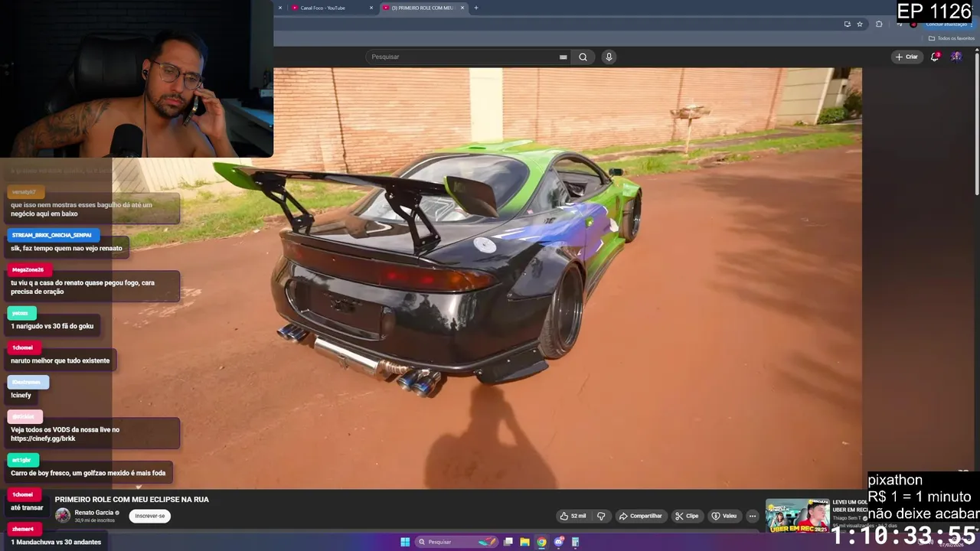Viewport: 980px width, 551px height.
Task: Click chat message '1 narigudo vs 30 fã do goku'
Action: pyautogui.click(x=52, y=326)
